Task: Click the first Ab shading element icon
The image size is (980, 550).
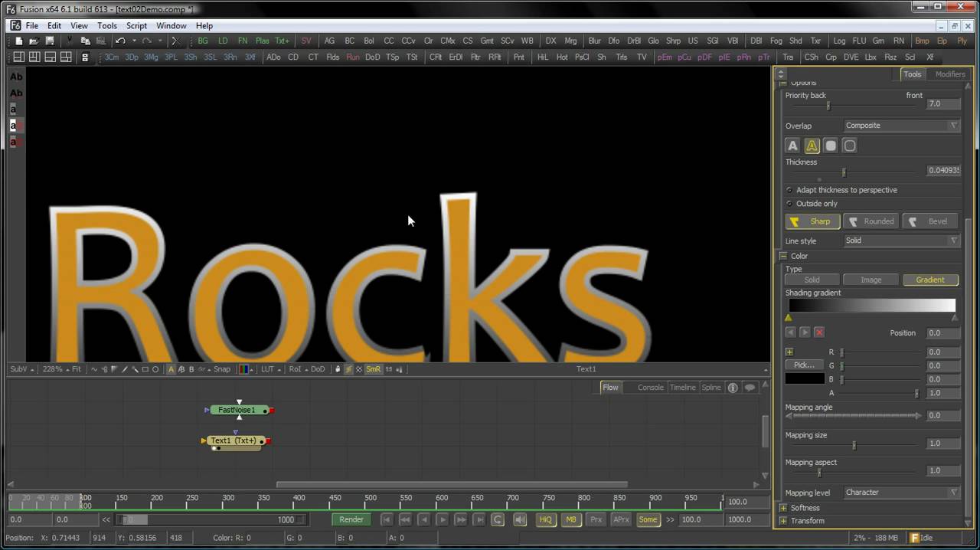Action: 15,77
